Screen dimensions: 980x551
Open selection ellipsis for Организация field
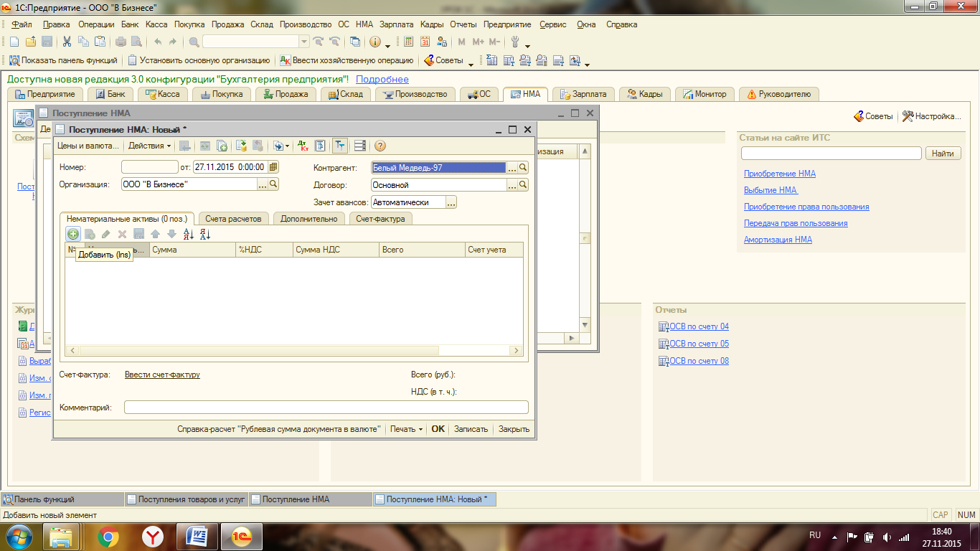(263, 184)
